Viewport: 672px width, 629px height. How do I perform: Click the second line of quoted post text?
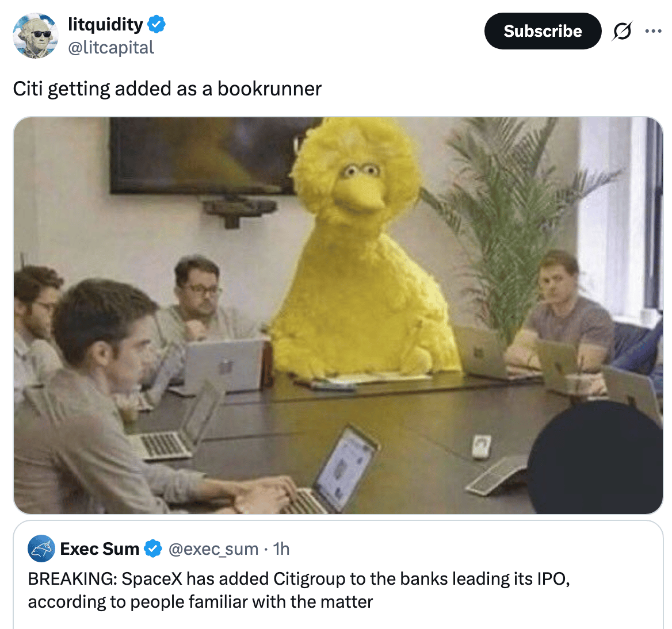point(200,602)
